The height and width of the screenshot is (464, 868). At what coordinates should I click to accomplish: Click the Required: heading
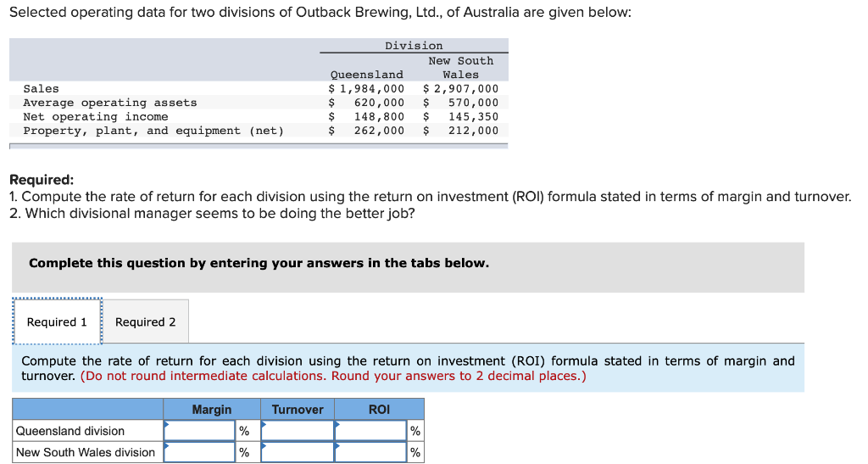tap(42, 179)
